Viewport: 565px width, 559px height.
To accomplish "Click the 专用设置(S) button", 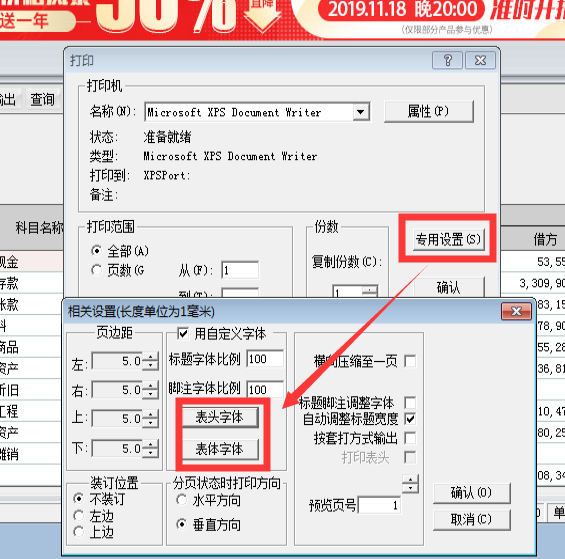I will tap(448, 239).
